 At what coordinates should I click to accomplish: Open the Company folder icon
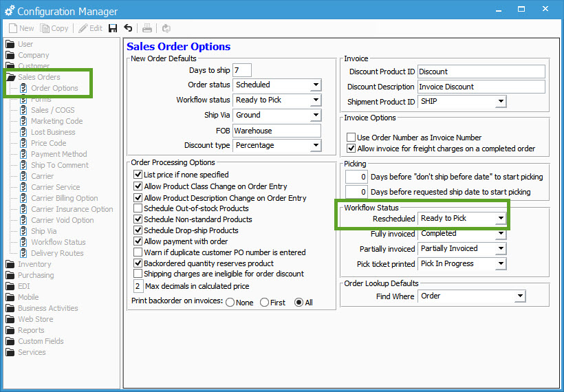pyautogui.click(x=10, y=56)
